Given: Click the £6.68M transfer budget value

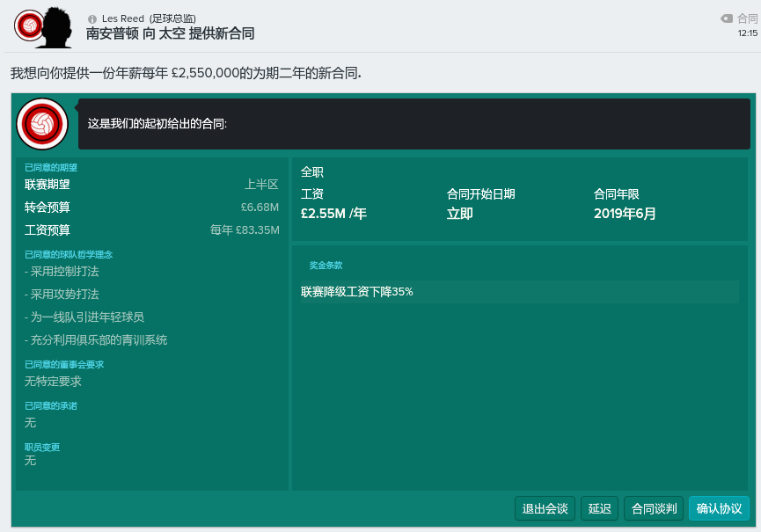Looking at the screenshot, I should click(x=260, y=207).
